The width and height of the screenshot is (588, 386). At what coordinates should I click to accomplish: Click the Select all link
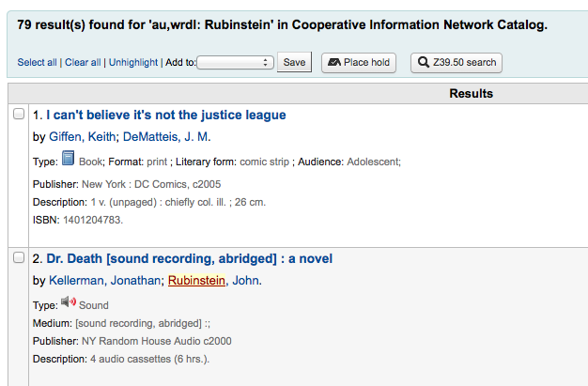[37, 63]
